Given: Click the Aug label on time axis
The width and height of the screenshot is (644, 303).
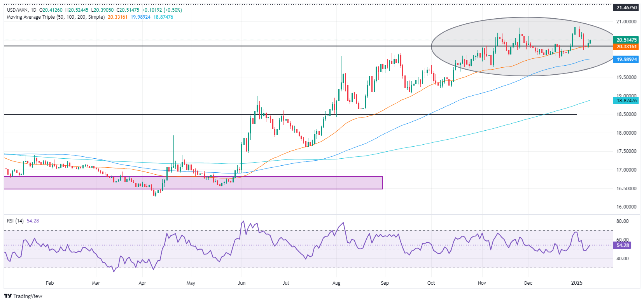Looking at the screenshot, I should 336,283.
